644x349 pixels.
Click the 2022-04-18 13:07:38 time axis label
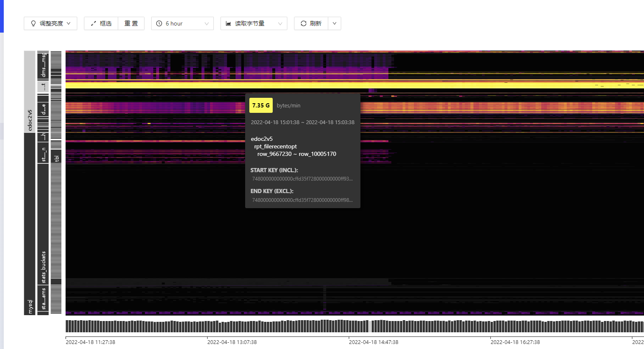(232, 342)
